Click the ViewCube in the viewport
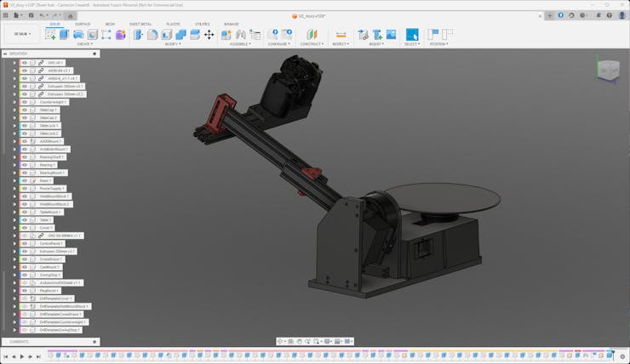Screen dimensions: 630x364 coord(608,71)
